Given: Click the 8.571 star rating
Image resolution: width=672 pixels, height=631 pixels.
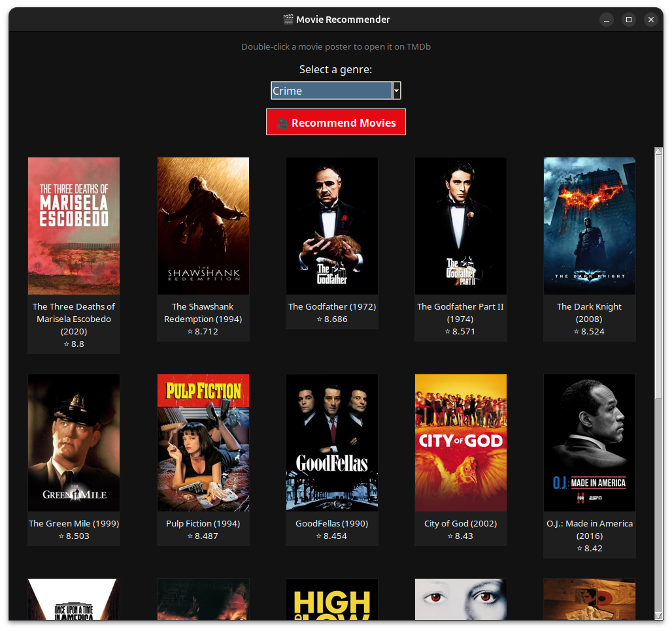Looking at the screenshot, I should [461, 332].
